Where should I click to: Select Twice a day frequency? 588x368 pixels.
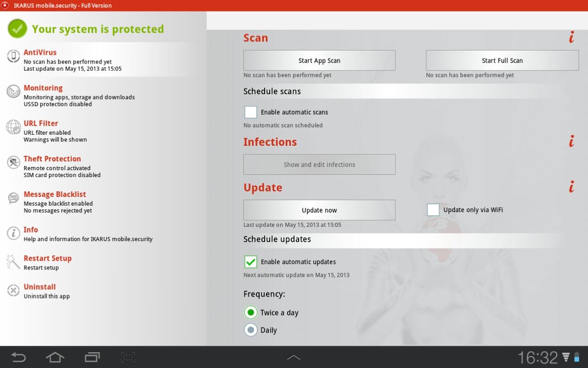click(x=250, y=313)
